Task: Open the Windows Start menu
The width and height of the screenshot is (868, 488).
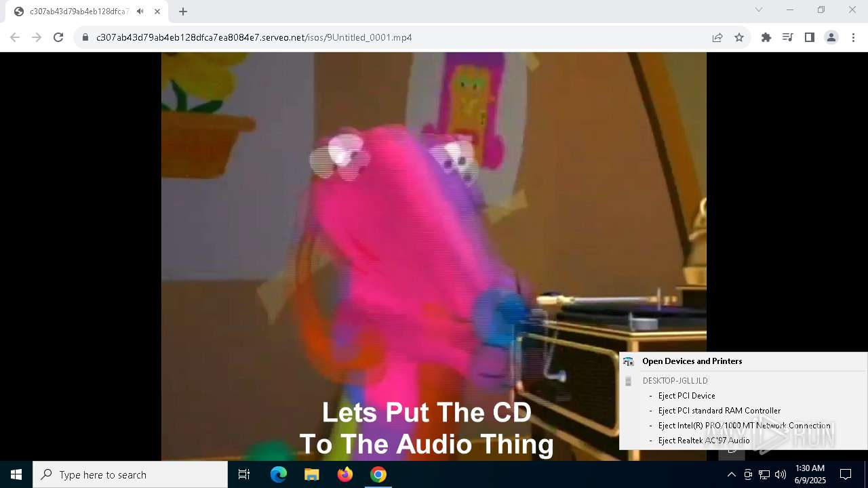Action: (x=16, y=474)
